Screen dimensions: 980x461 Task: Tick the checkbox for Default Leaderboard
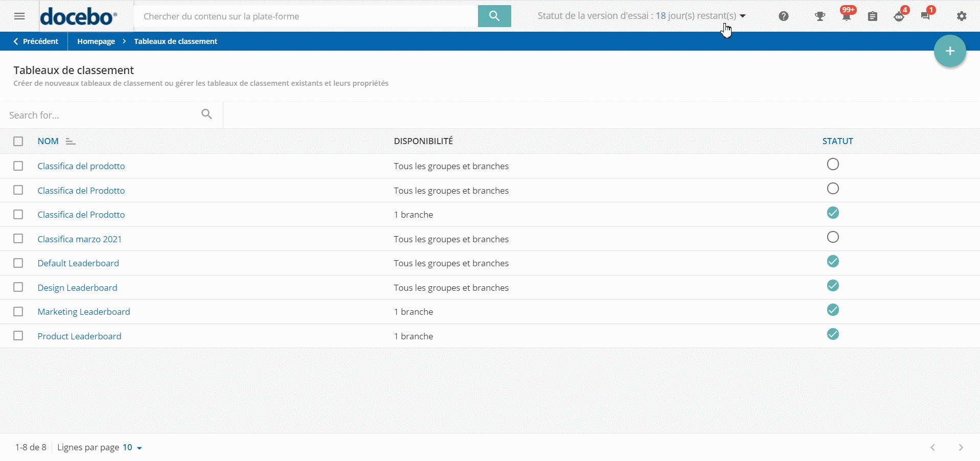click(18, 263)
